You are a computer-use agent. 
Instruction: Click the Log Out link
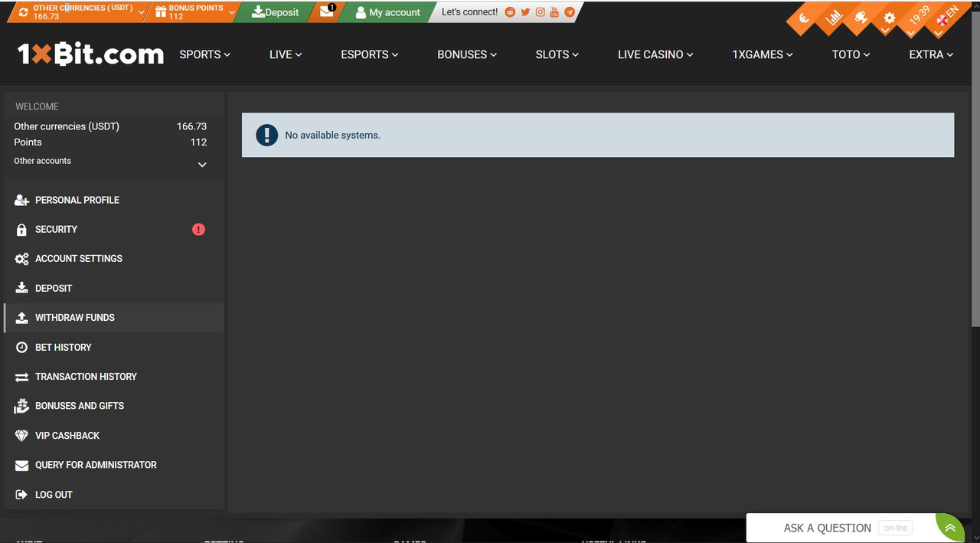coord(54,495)
